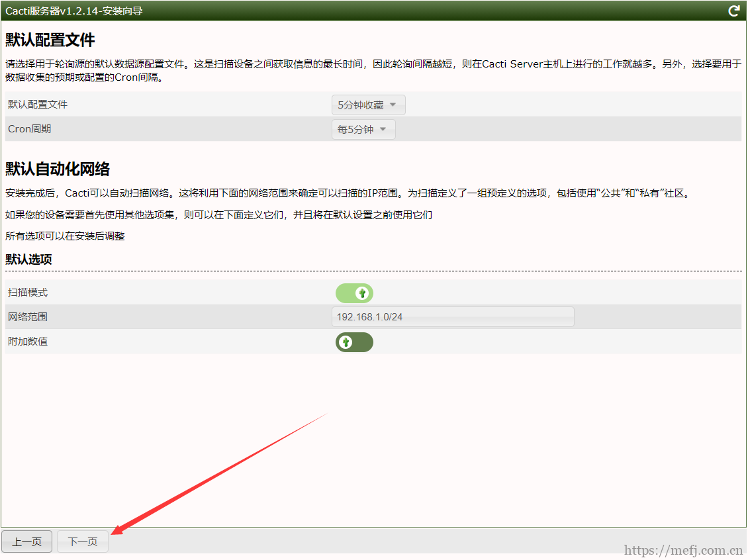The height and width of the screenshot is (560, 750).
Task: Click the 网络范围 row label
Action: pyautogui.click(x=28, y=317)
